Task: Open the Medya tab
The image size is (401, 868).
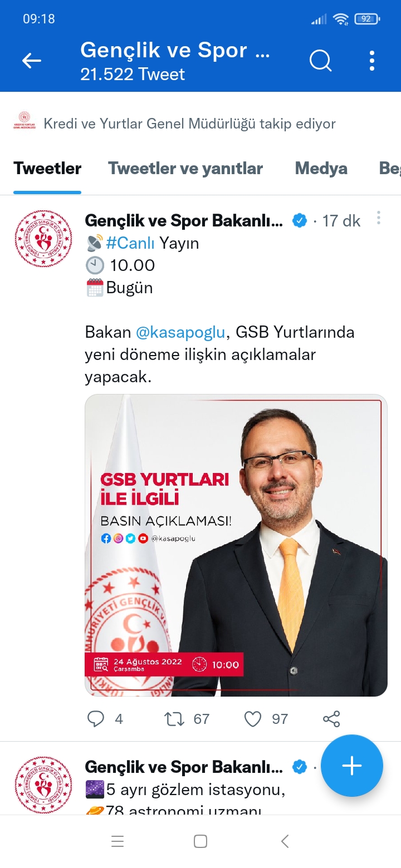Action: [321, 169]
